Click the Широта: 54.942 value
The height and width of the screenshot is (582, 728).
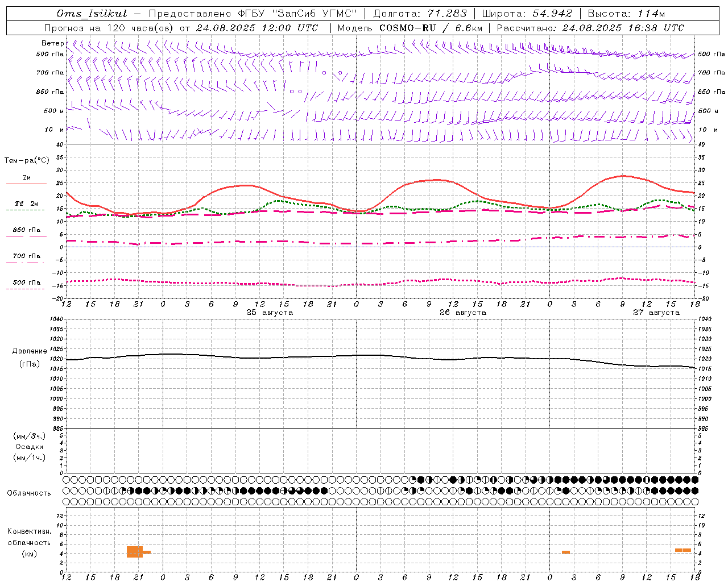527,14
